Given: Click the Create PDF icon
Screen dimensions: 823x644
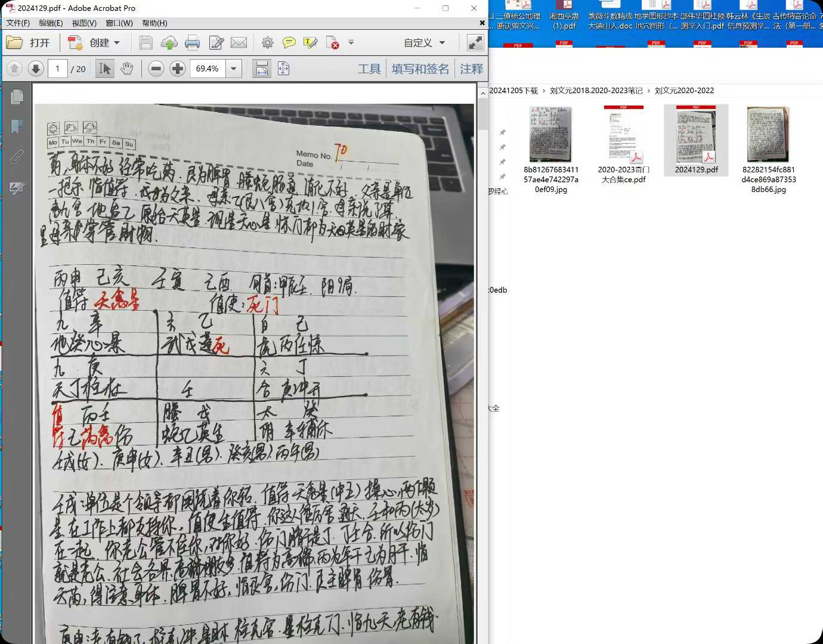Looking at the screenshot, I should [75, 42].
